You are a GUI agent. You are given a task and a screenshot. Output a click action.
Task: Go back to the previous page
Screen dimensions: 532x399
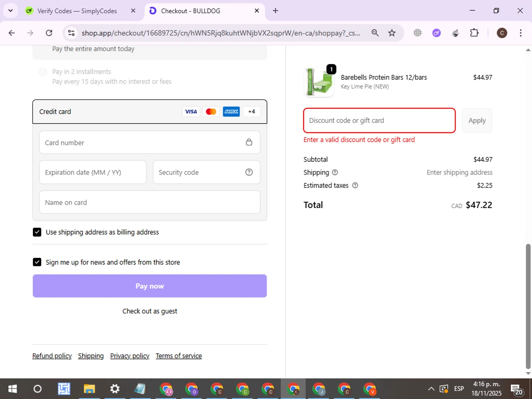coord(12,33)
